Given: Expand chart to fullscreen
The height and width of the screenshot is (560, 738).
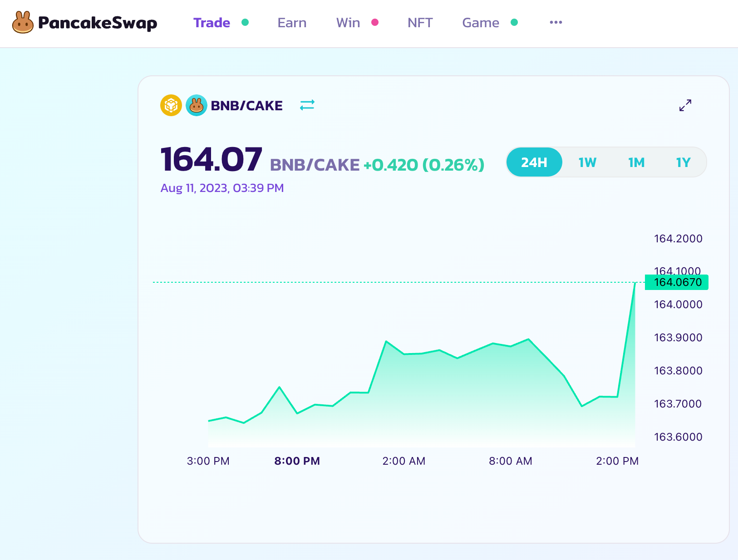Looking at the screenshot, I should coord(685,105).
